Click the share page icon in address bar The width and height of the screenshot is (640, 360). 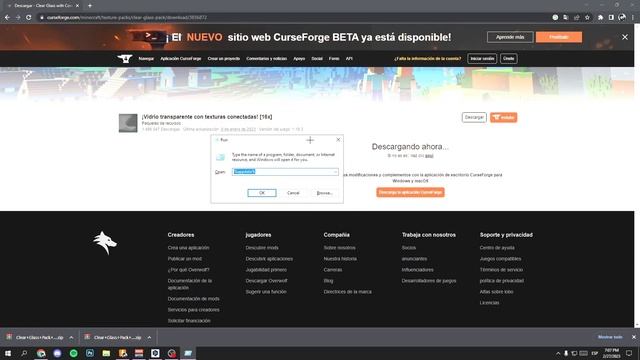576,18
